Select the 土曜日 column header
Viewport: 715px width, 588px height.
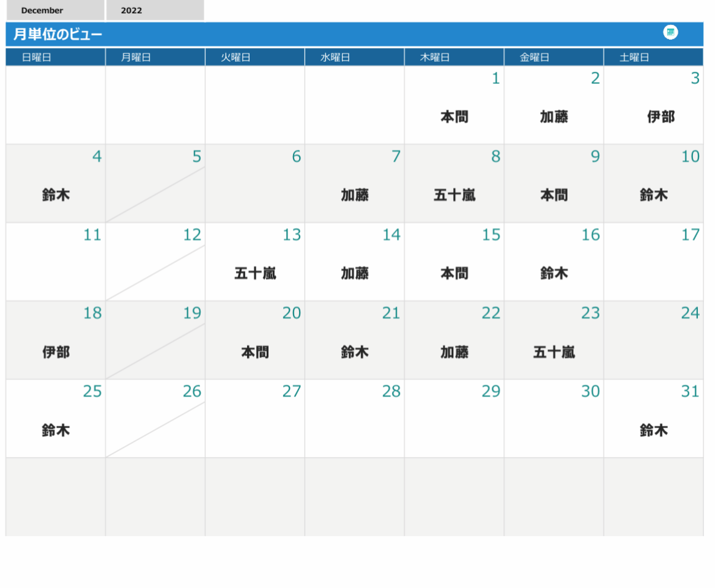[x=634, y=57]
